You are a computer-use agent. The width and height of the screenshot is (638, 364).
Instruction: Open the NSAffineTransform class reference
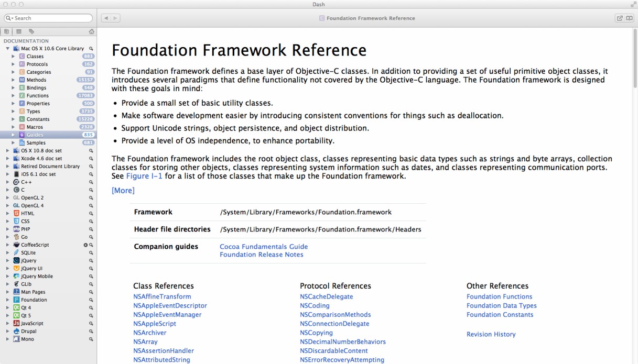(162, 296)
